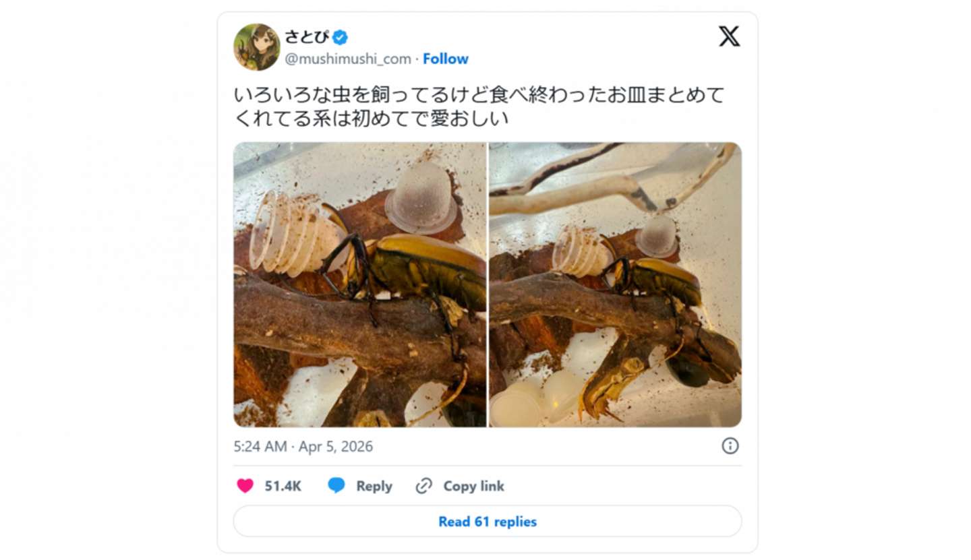971x560 pixels.
Task: Click the @mushimushi_com handle
Action: [x=347, y=59]
